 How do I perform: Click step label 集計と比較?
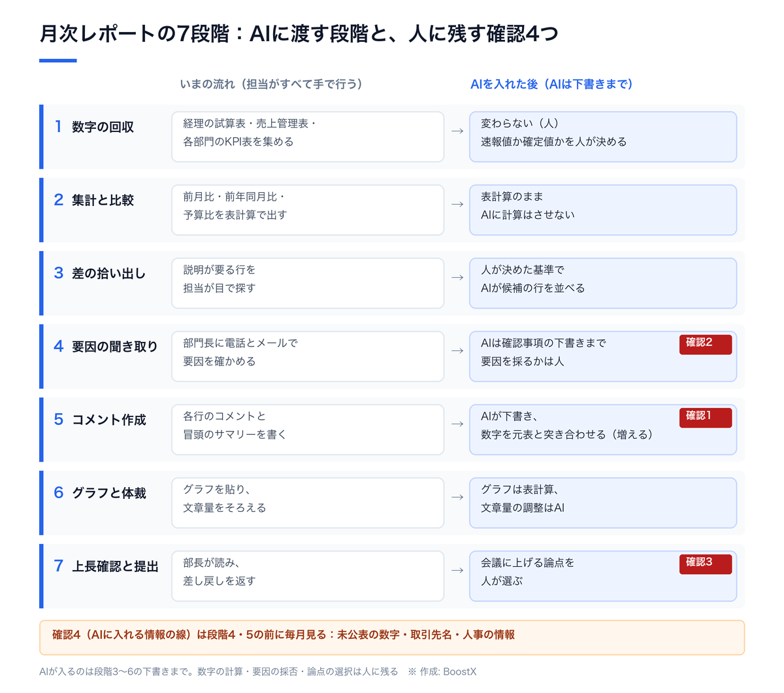pos(103,200)
